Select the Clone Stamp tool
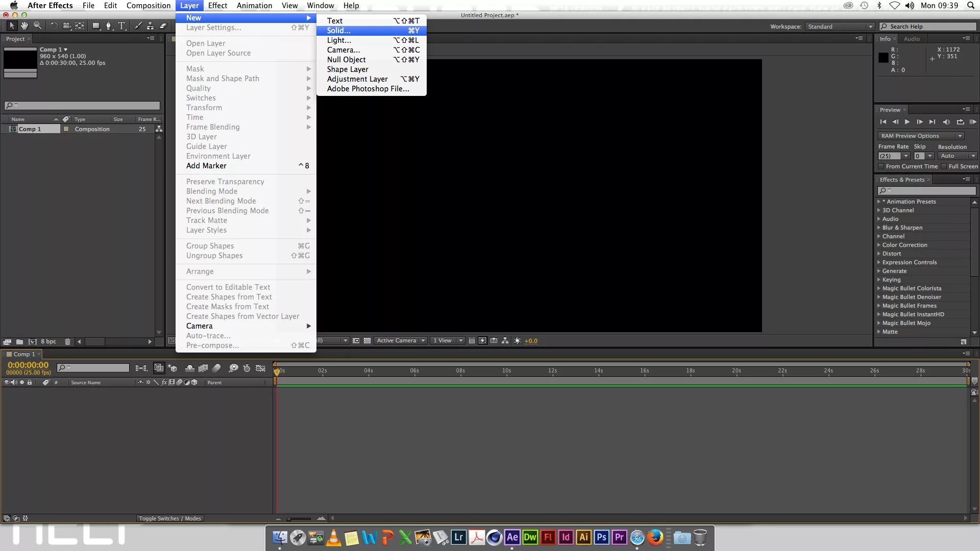This screenshot has width=980, height=551. pos(150,26)
